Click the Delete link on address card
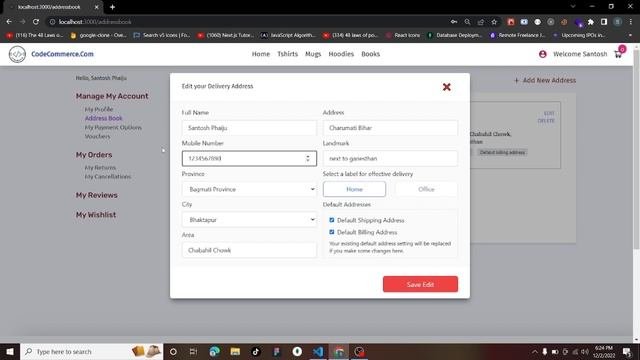The width and height of the screenshot is (640, 360). pyautogui.click(x=546, y=120)
